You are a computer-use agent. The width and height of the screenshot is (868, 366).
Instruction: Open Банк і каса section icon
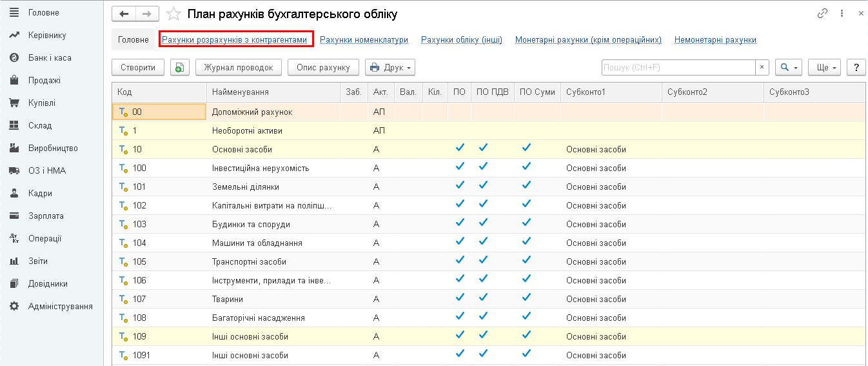click(14, 57)
